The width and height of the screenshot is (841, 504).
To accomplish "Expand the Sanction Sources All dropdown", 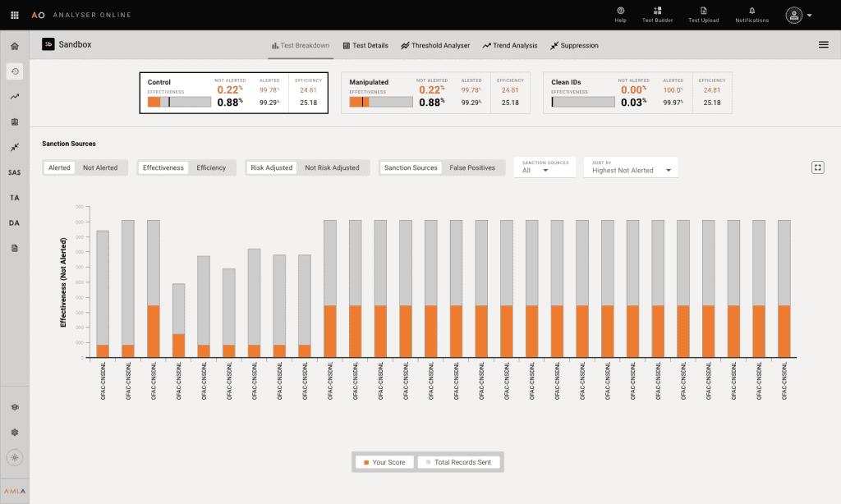I will (x=536, y=167).
